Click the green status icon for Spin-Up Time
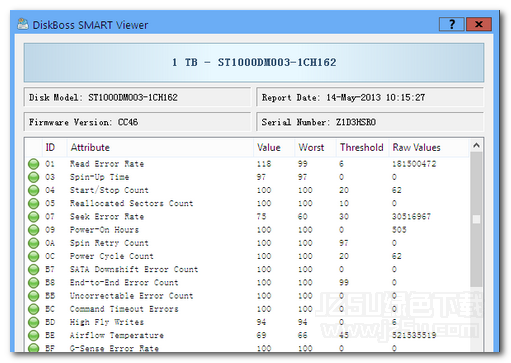The width and height of the screenshot is (511, 363). tap(33, 177)
